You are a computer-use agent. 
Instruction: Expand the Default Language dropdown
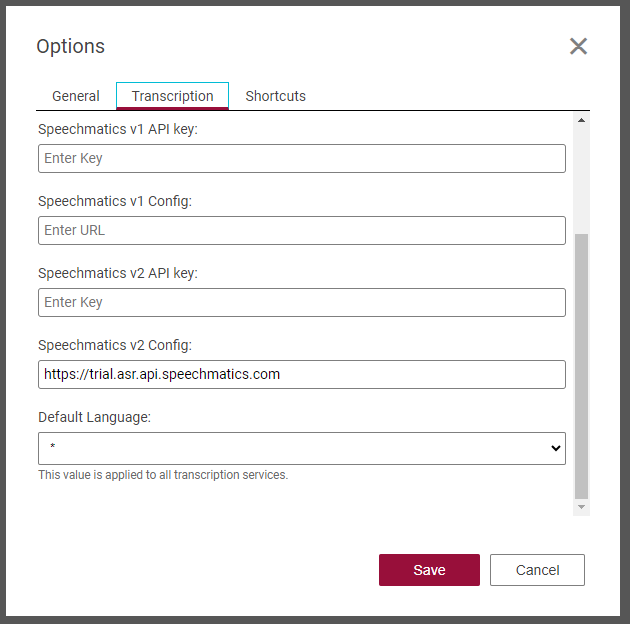pos(302,448)
